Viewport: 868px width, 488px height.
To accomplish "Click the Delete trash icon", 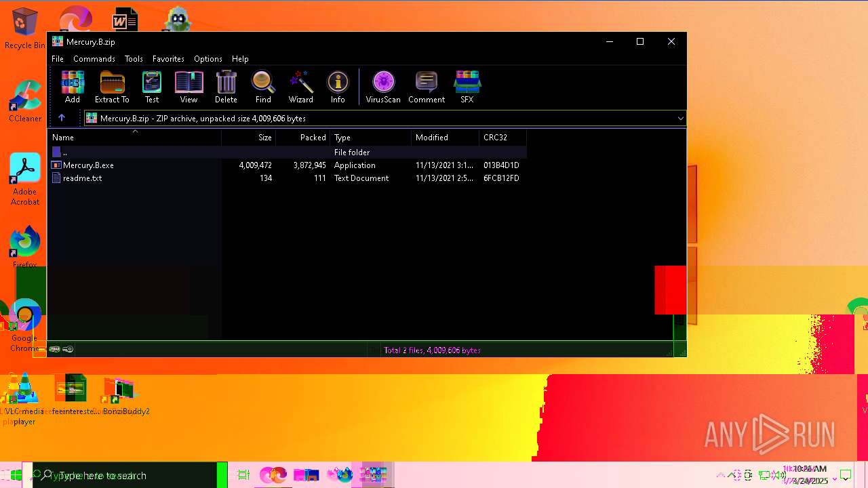I will pos(226,87).
